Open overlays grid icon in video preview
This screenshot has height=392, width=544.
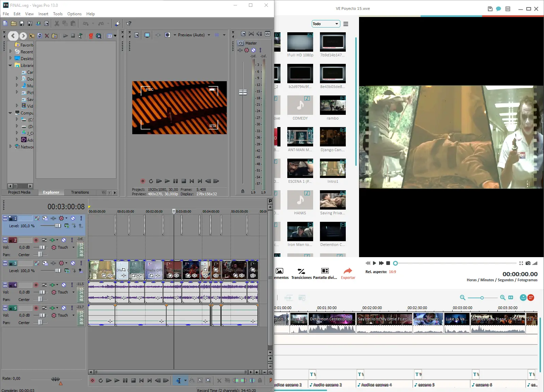(x=217, y=35)
